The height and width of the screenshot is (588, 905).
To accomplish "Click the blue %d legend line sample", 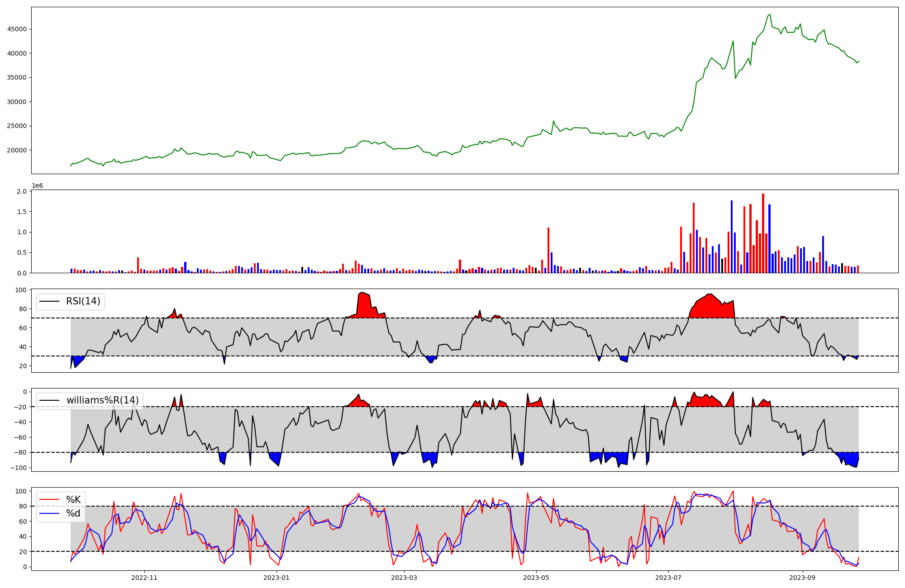I will coord(49,513).
